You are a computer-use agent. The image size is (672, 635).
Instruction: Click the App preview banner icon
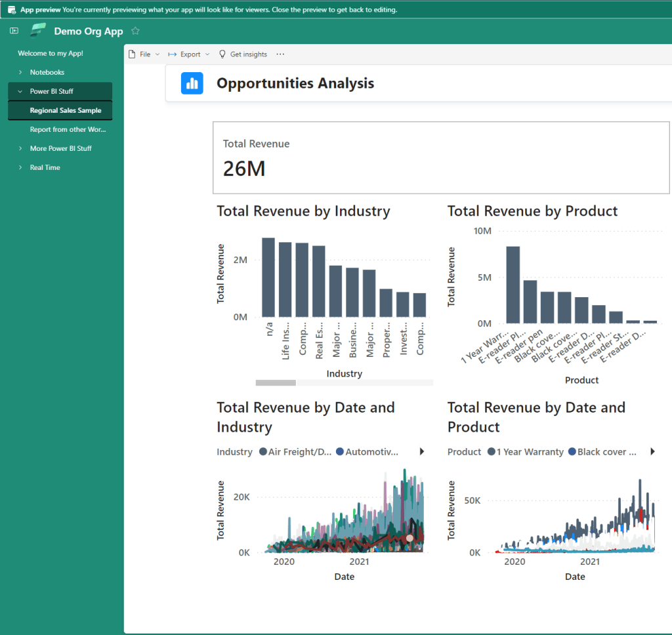(12, 10)
